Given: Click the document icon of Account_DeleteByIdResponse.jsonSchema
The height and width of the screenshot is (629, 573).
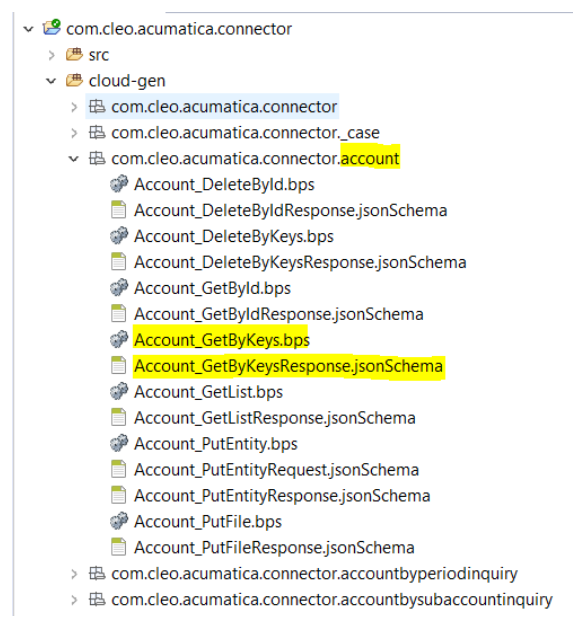Looking at the screenshot, I should (118, 210).
